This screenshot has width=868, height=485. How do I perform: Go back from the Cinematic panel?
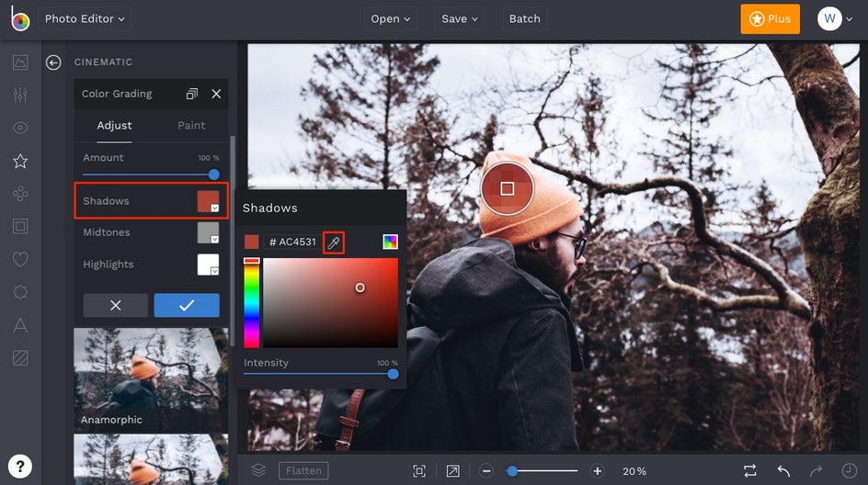point(53,62)
